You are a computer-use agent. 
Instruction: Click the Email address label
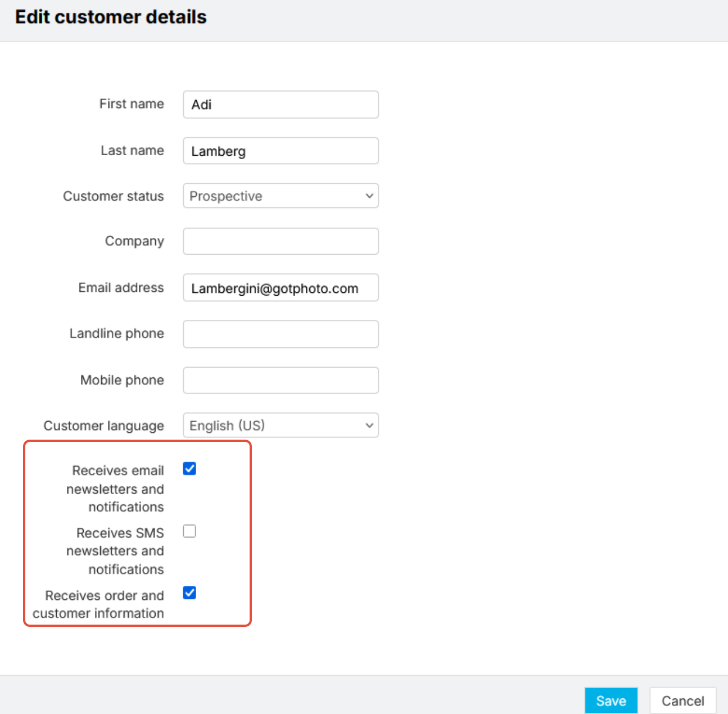coord(121,288)
